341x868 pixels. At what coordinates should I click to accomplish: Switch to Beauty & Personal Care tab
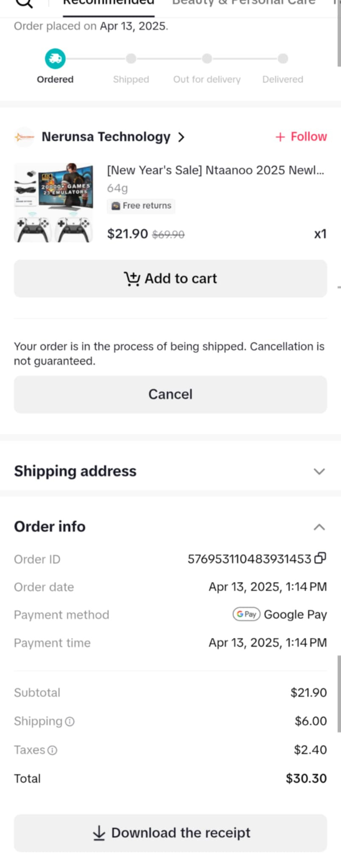pos(243,3)
